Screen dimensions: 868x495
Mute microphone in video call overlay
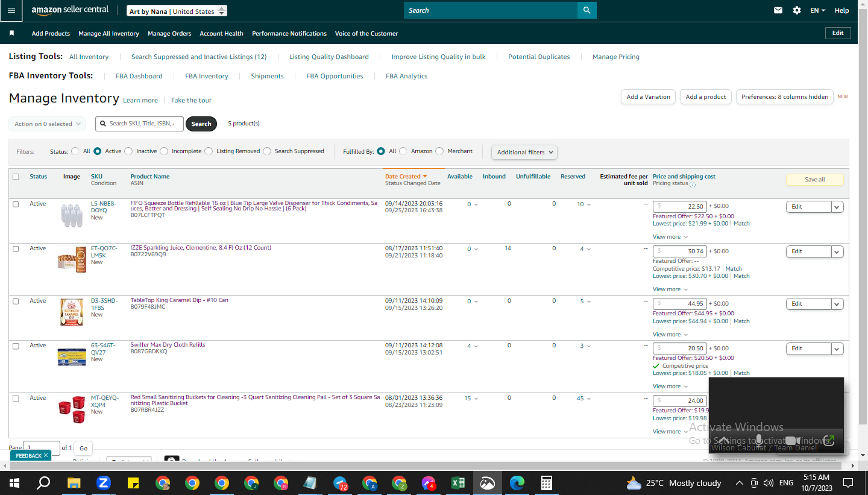(x=759, y=441)
